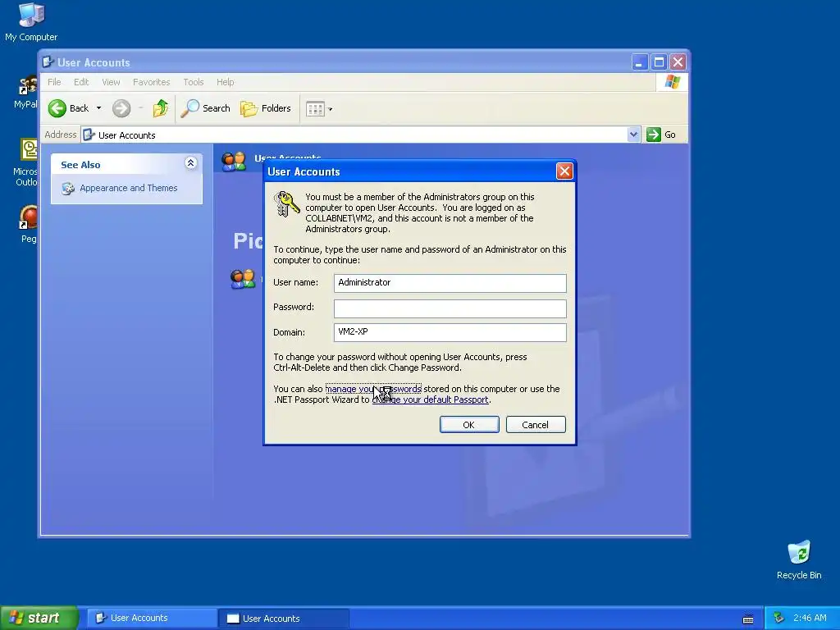Click the Windows flag logo in menu bar
This screenshot has width=840, height=630.
tap(672, 82)
